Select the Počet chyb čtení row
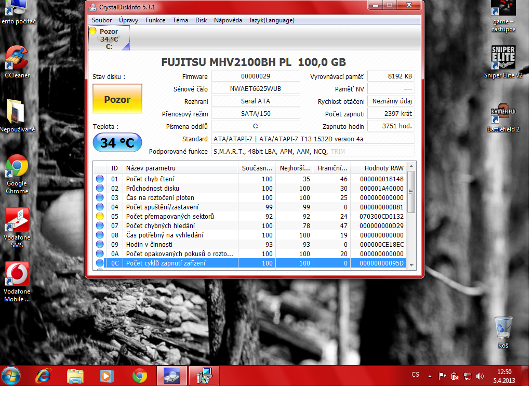The image size is (532, 399). [250, 179]
